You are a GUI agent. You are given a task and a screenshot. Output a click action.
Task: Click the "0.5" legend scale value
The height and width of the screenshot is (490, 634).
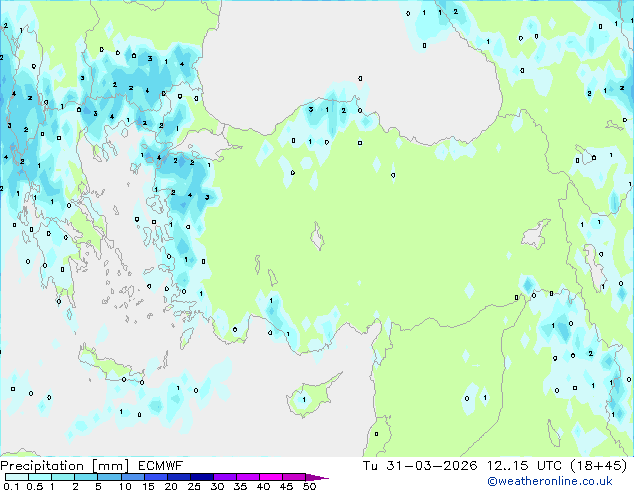pyautogui.click(x=35, y=486)
